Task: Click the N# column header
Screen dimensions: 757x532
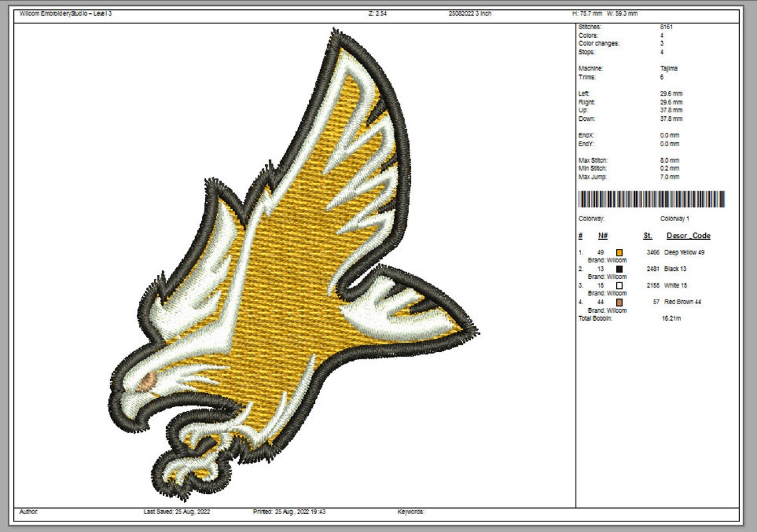Action: click(602, 235)
